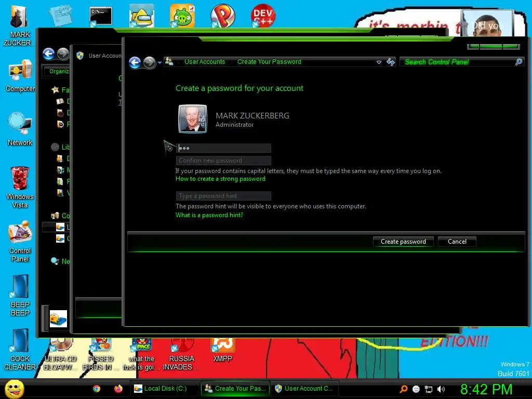
Task: Open Computer desktop icon
Action: coord(20,76)
